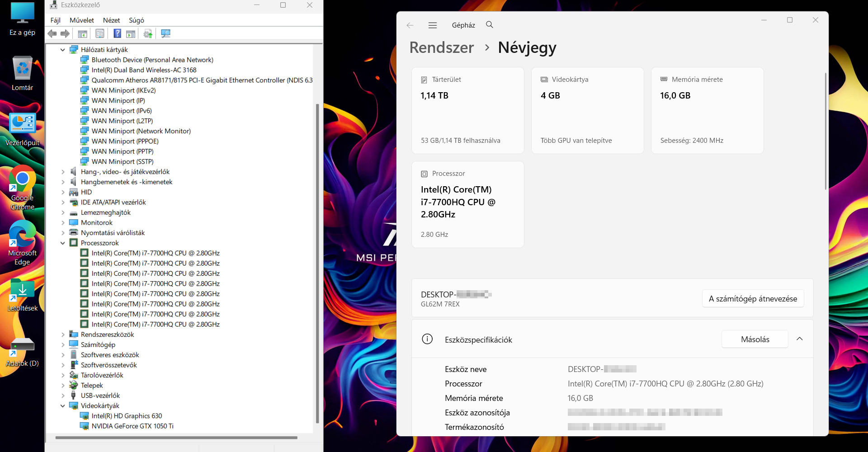Open the Nézet menu
This screenshot has width=868, height=452.
(111, 20)
